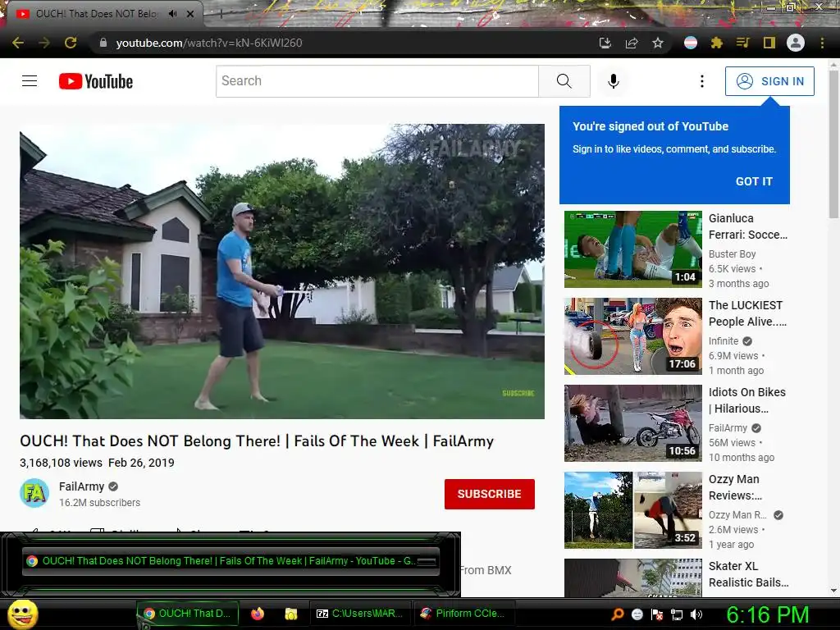Reload the page with the refresh icon
Viewport: 840px width, 630px height.
(x=71, y=43)
